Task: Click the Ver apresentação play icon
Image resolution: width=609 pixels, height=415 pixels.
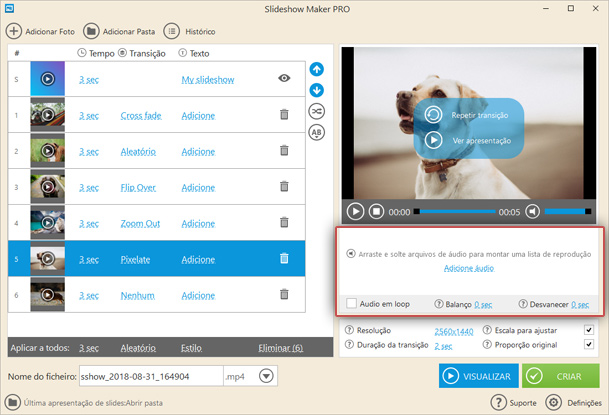Action: point(433,140)
